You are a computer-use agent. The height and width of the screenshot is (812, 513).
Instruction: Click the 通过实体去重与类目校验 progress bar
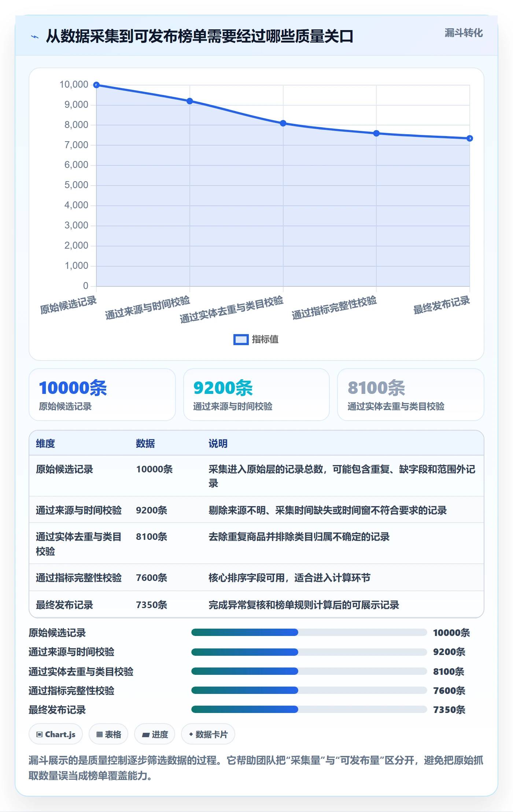[309, 671]
